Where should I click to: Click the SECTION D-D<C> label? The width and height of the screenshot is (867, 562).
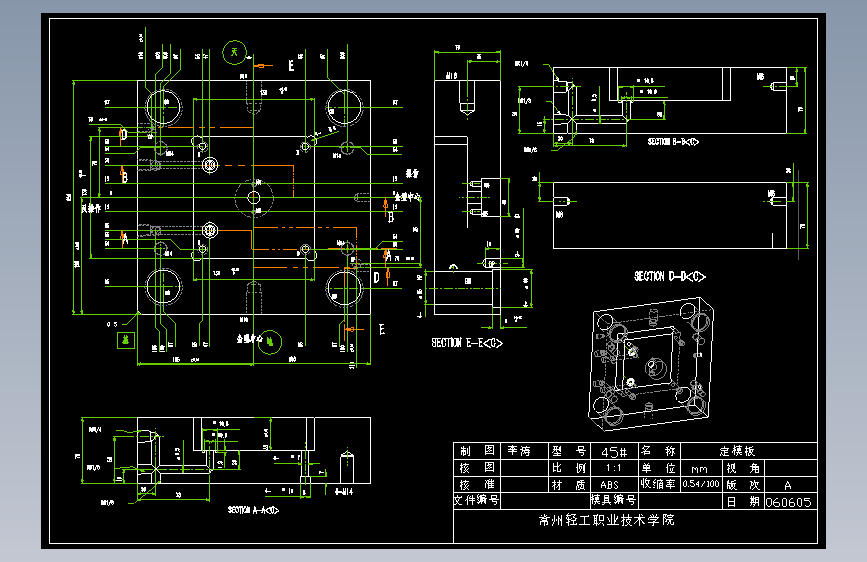[670, 276]
